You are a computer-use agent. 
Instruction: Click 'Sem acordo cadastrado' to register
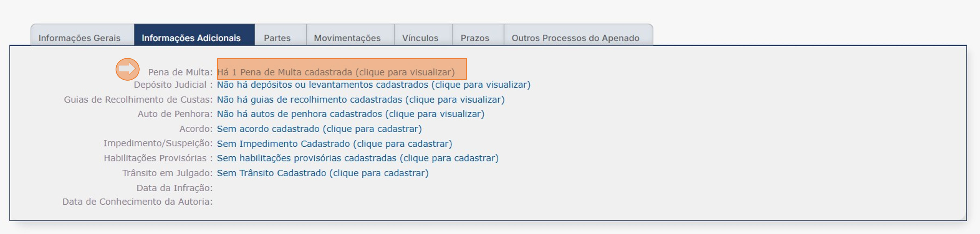(319, 129)
